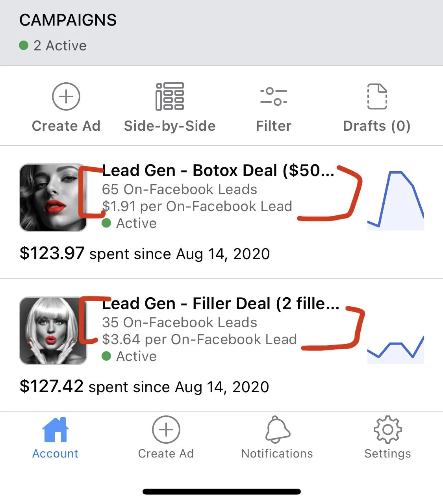Select the Filler Deal ad thumbnail
Viewport: 443px width, 504px height.
coord(53,330)
